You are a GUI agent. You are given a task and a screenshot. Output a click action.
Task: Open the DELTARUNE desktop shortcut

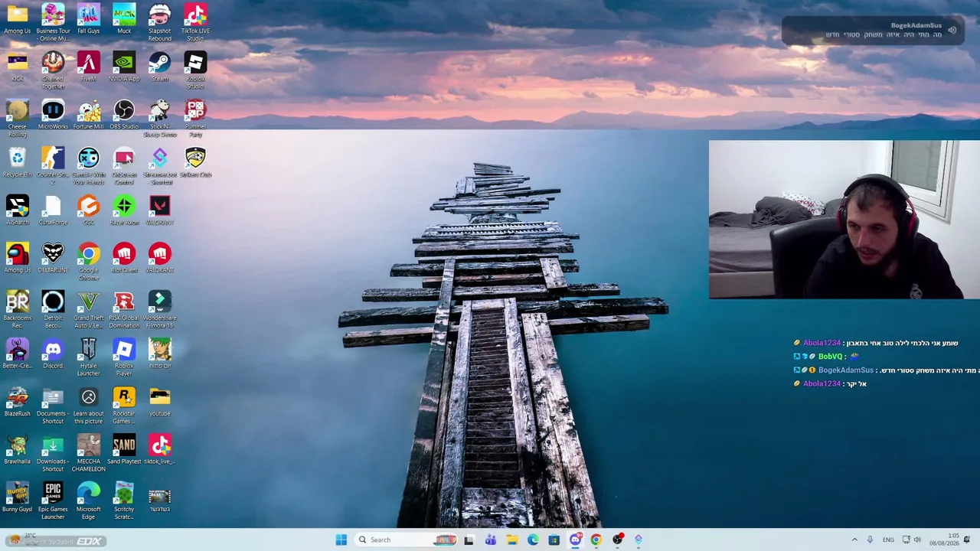[x=53, y=259]
